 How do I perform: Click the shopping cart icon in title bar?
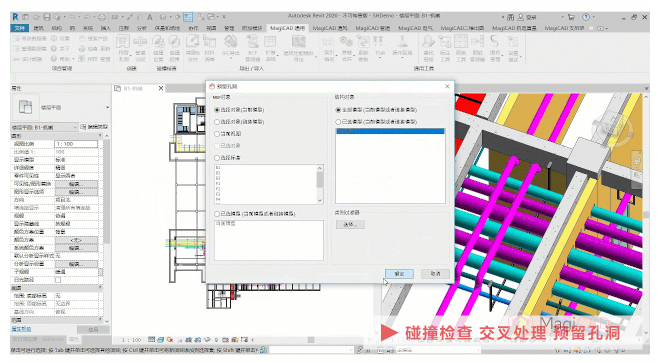[x=571, y=17]
